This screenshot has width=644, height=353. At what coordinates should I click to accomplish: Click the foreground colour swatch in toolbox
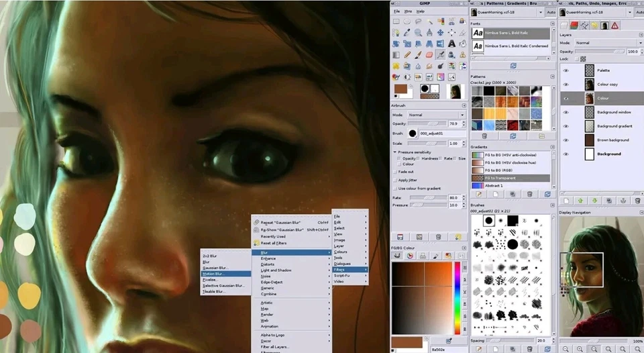pyautogui.click(x=400, y=89)
